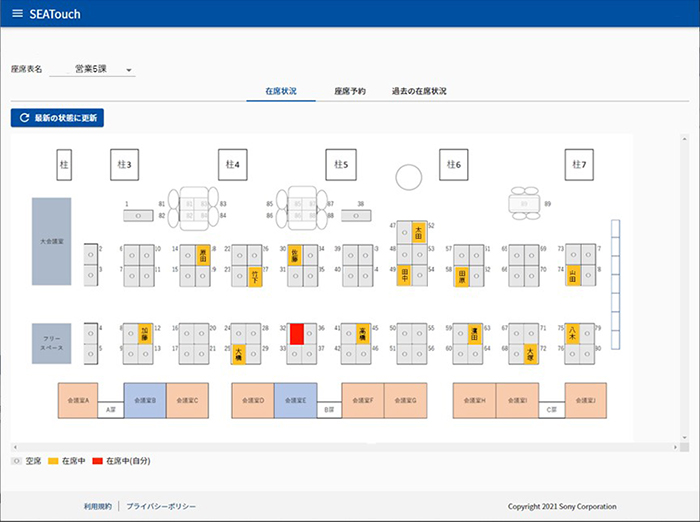700x522 pixels.
Task: Switch to the 座席予約 tab
Action: [x=349, y=91]
